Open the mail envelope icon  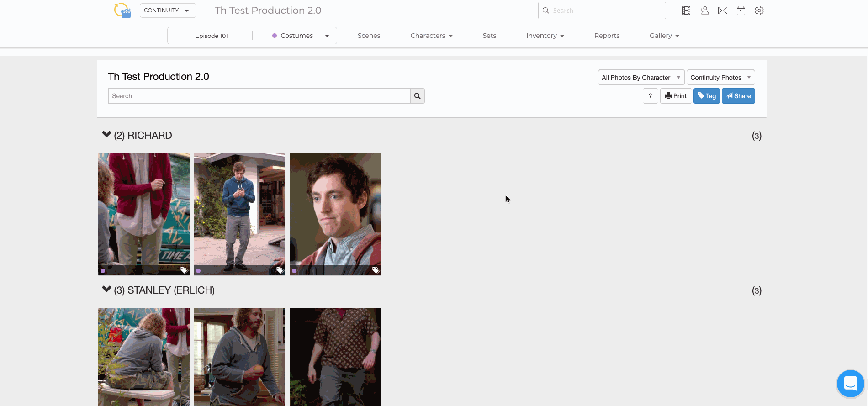coord(723,11)
